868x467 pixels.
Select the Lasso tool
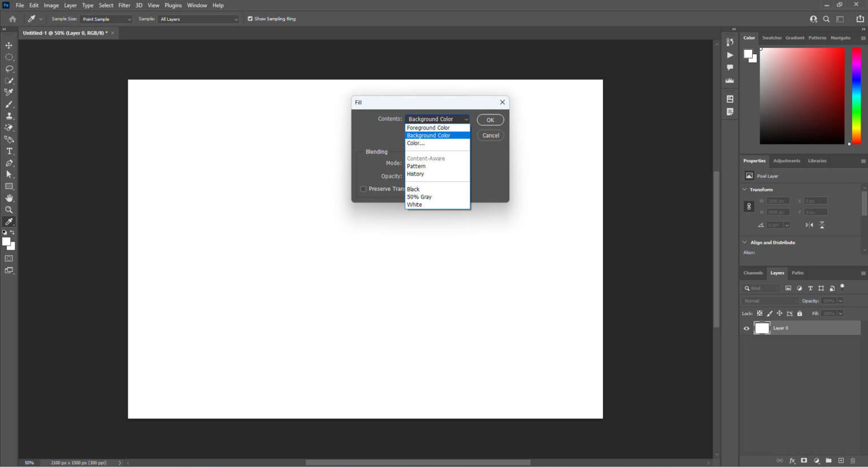pos(8,69)
